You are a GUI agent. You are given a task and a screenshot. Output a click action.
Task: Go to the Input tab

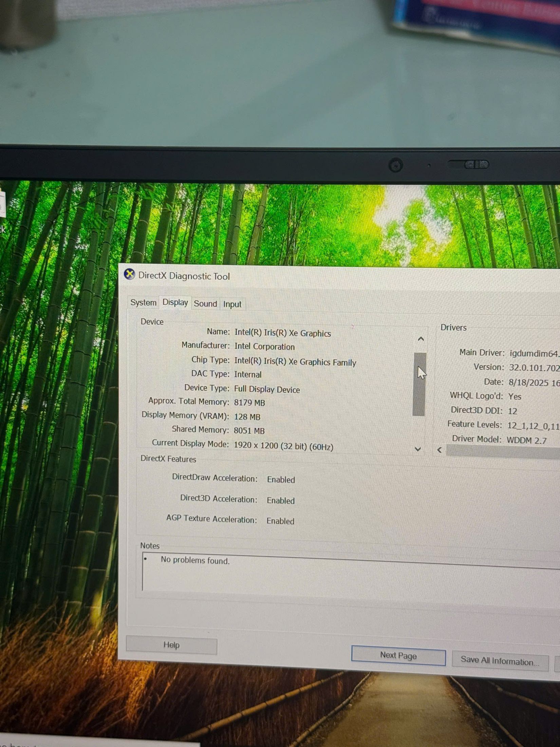(232, 304)
